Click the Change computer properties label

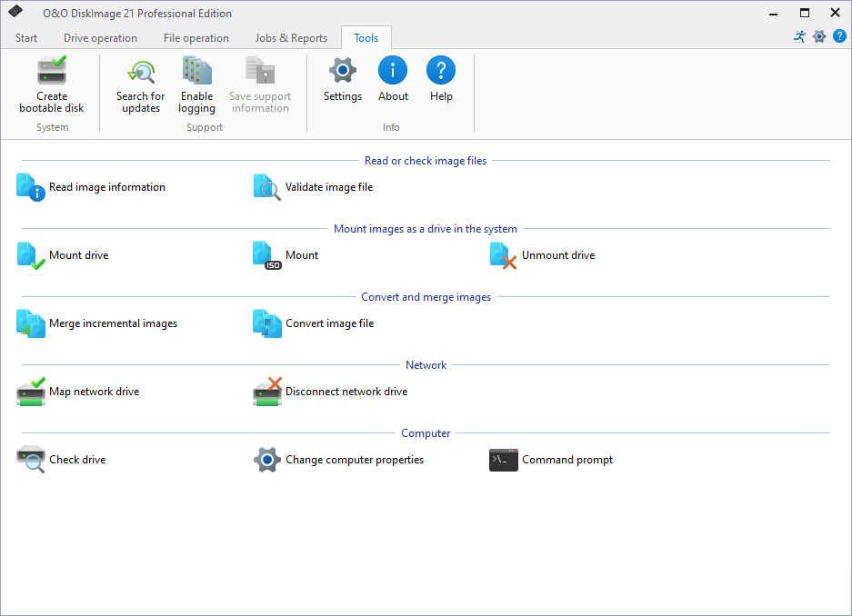(x=355, y=460)
